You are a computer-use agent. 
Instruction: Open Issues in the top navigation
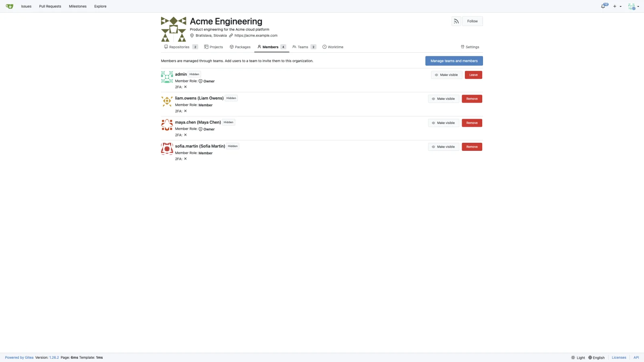pos(26,6)
